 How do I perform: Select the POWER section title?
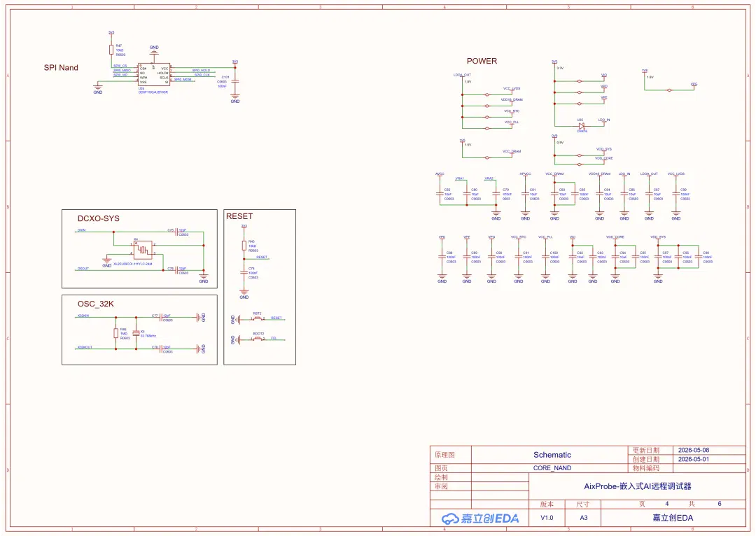482,61
